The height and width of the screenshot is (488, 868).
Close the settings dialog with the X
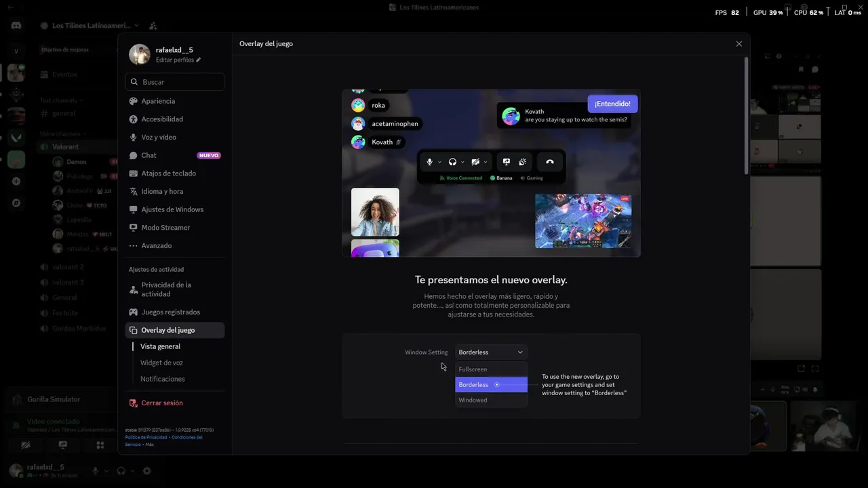[739, 44]
